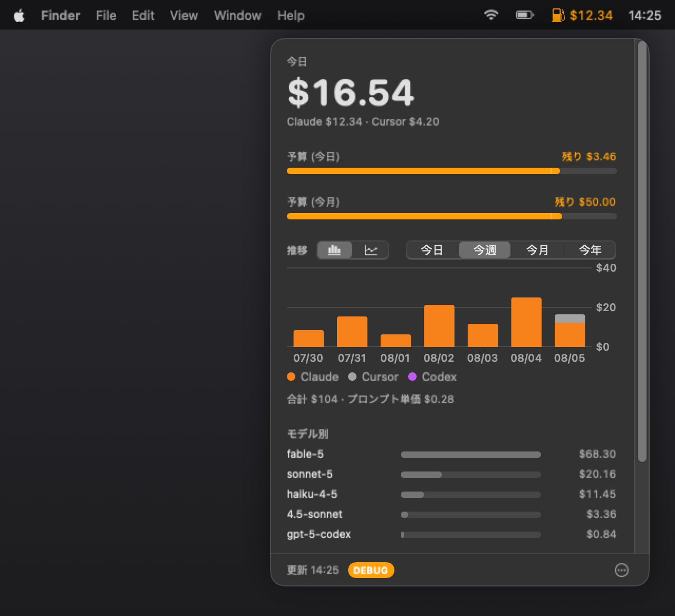The width and height of the screenshot is (675, 616).
Task: Click the haiku-4-5 model row
Action: [x=451, y=494]
